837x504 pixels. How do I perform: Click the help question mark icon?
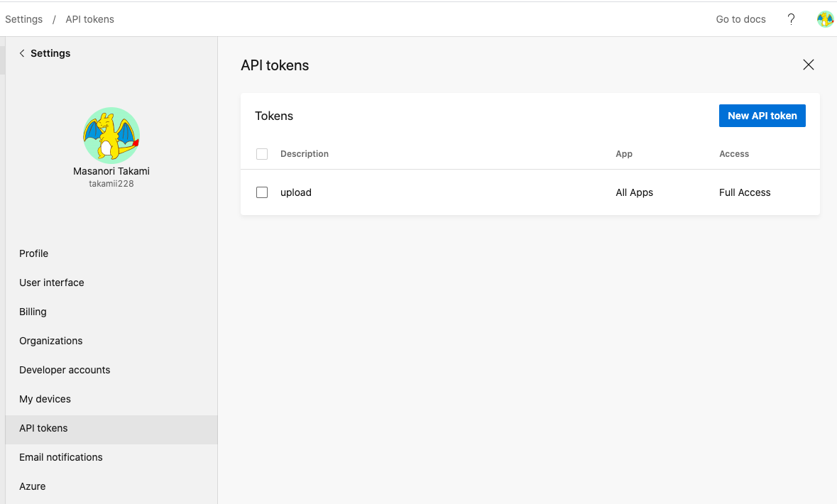coord(791,19)
